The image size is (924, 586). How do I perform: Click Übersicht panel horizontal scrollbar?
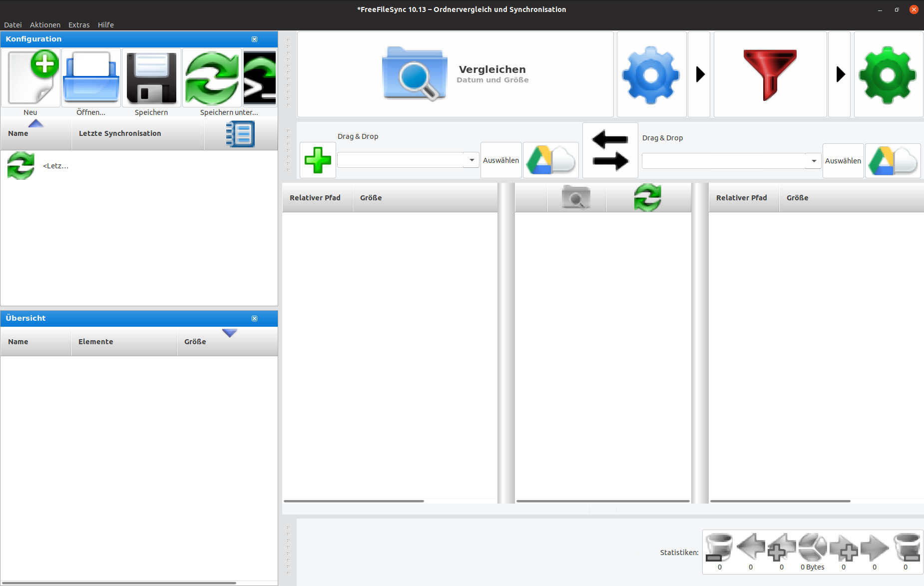pyautogui.click(x=118, y=583)
